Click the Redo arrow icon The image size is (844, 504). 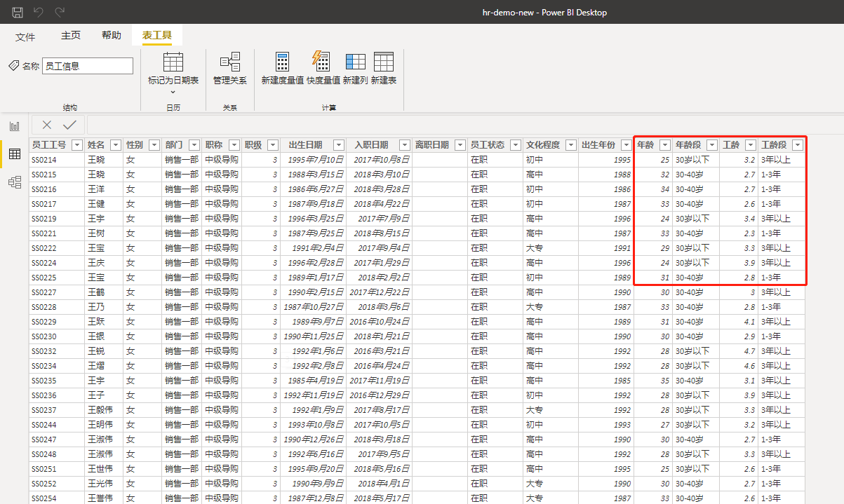[60, 12]
